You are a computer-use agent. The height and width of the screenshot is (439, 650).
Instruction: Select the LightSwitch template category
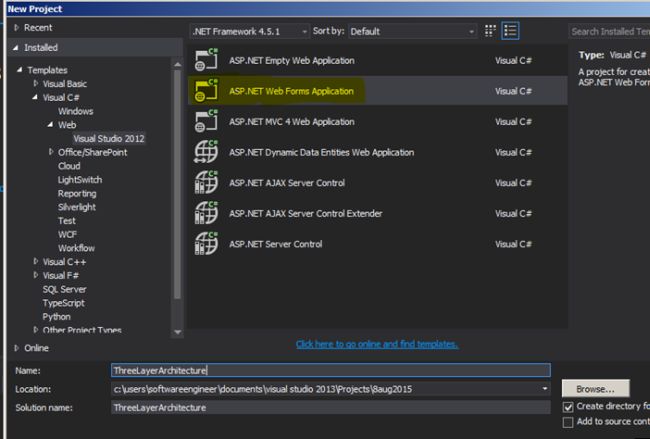80,179
